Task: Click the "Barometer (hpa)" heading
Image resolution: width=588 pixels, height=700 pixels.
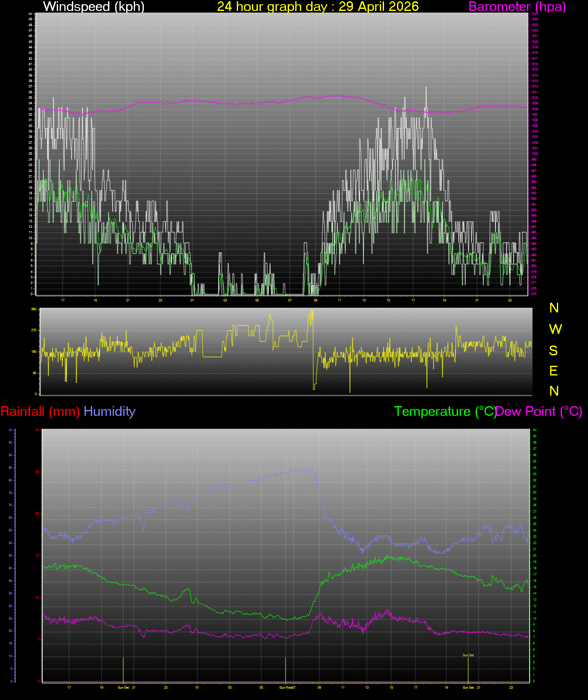Action: pyautogui.click(x=517, y=7)
